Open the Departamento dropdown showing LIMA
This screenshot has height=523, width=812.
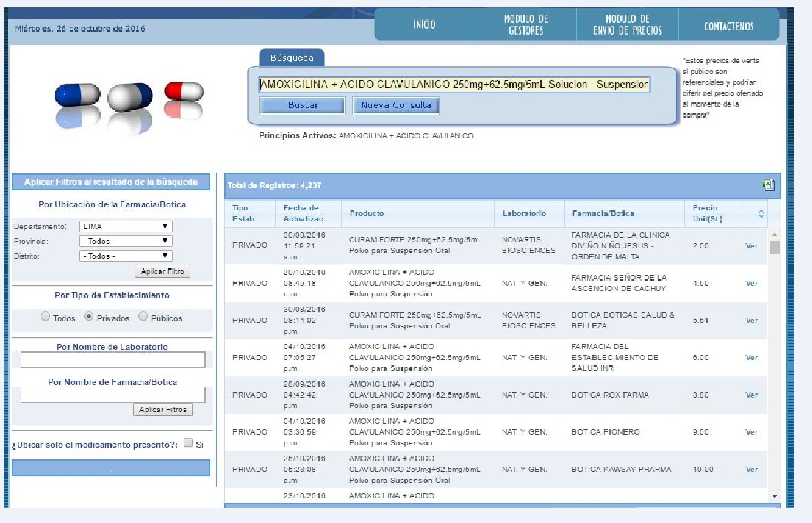pos(126,227)
